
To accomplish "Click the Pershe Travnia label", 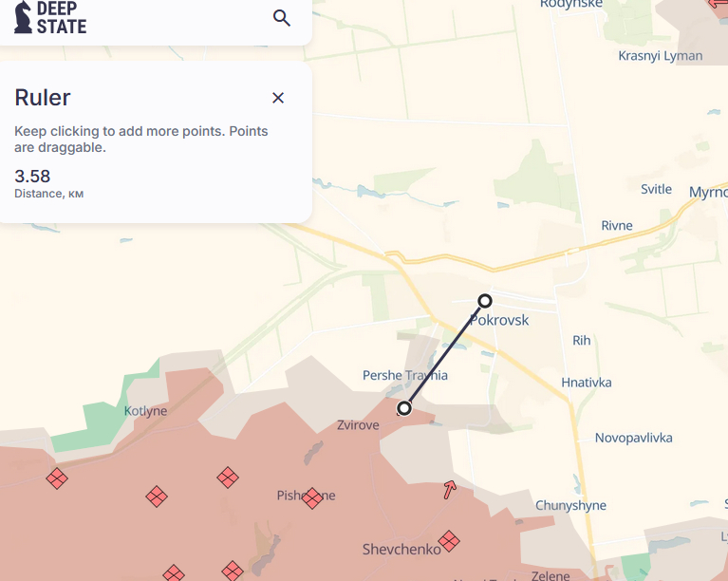I will (x=404, y=376).
